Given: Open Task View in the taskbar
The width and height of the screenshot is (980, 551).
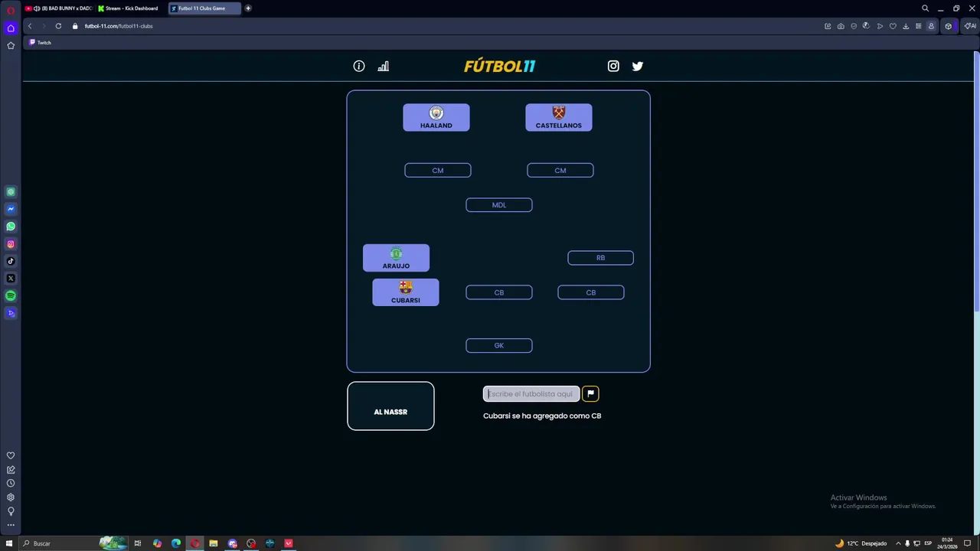Looking at the screenshot, I should (x=138, y=543).
